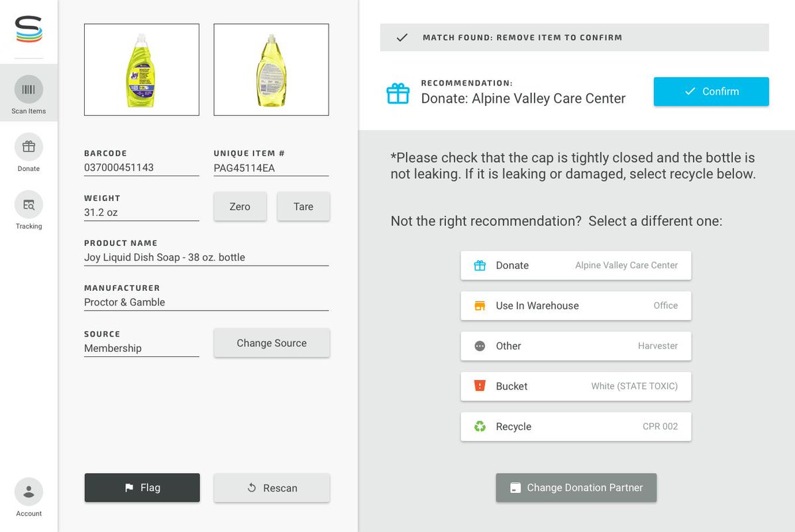795x532 pixels.
Task: Click the 'Harvester' sublabel
Action: click(658, 346)
